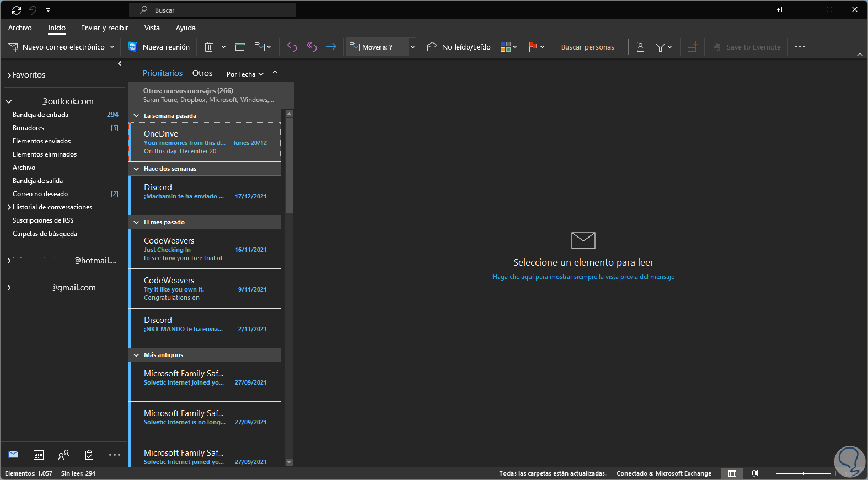Toggle sort order arrow next to Por Fecha
Image resolution: width=868 pixels, height=480 pixels.
(275, 74)
